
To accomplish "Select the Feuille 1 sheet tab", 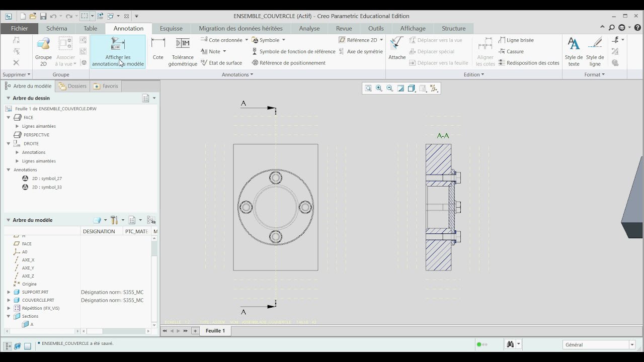I will (215, 331).
